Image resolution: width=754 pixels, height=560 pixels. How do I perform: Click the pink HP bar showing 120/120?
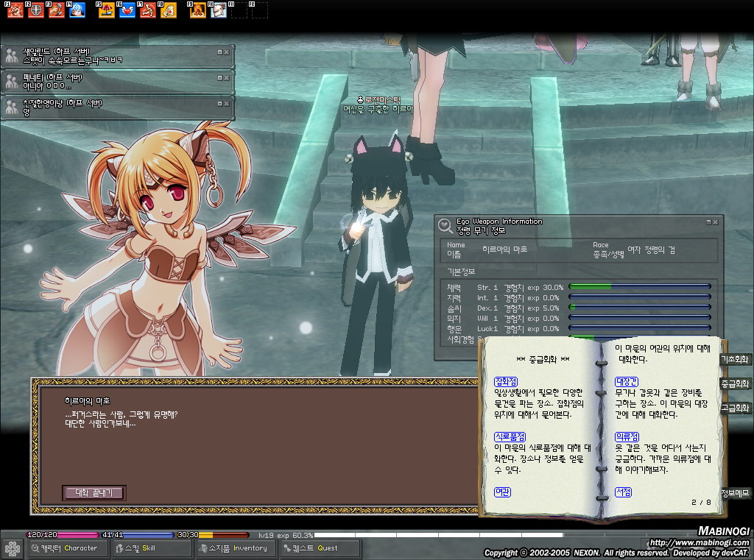(x=63, y=534)
